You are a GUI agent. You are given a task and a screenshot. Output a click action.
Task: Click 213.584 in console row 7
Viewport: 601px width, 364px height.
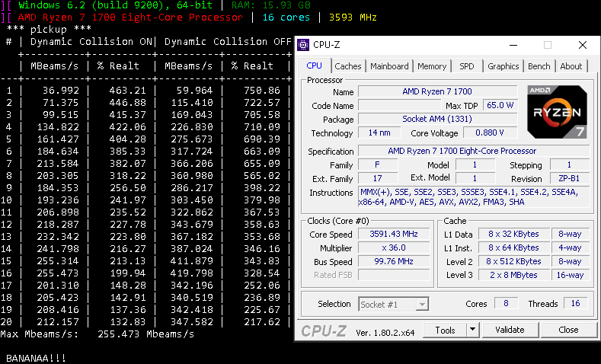[58, 164]
